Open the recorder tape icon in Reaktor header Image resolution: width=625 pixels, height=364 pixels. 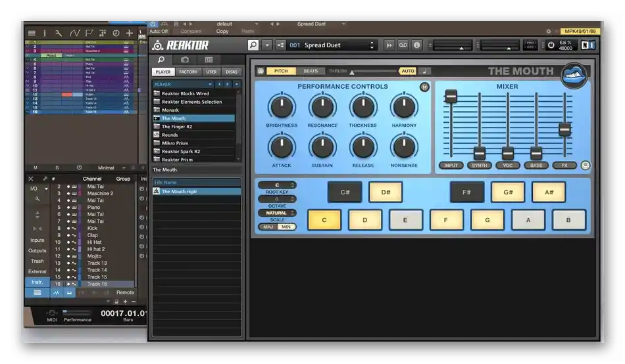[403, 45]
